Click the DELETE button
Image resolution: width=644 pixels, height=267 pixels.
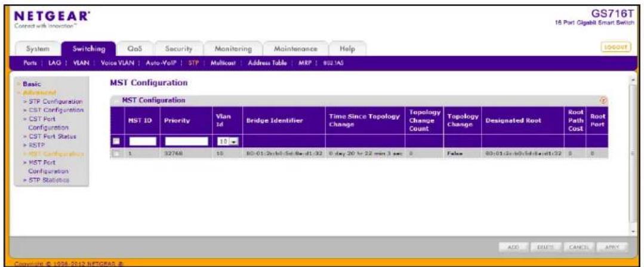546,247
